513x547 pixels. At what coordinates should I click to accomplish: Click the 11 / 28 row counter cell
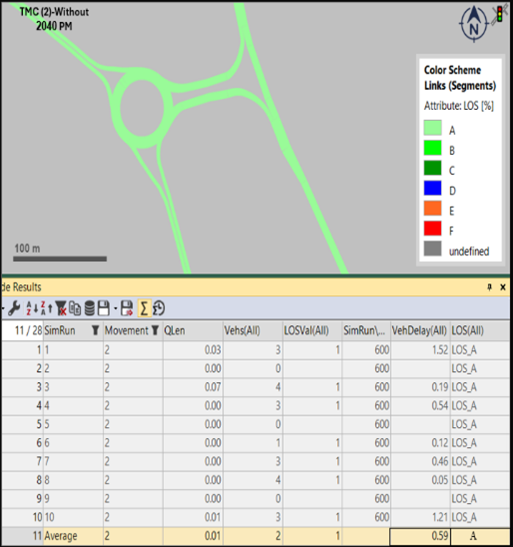click(x=22, y=330)
